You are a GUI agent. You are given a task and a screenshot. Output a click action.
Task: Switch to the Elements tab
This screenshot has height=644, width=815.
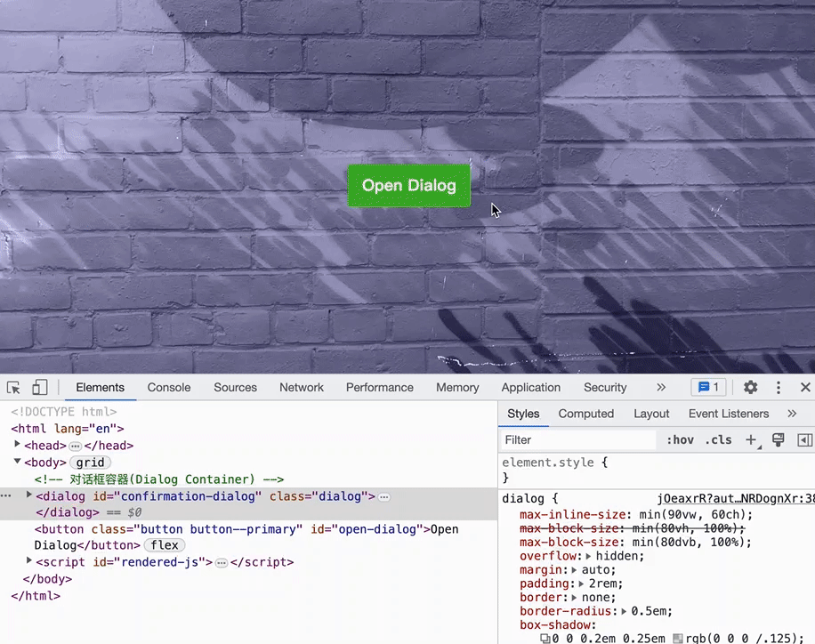100,387
